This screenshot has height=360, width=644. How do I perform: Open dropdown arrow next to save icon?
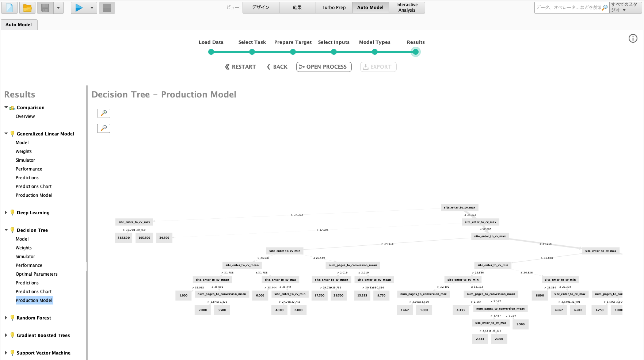point(58,8)
